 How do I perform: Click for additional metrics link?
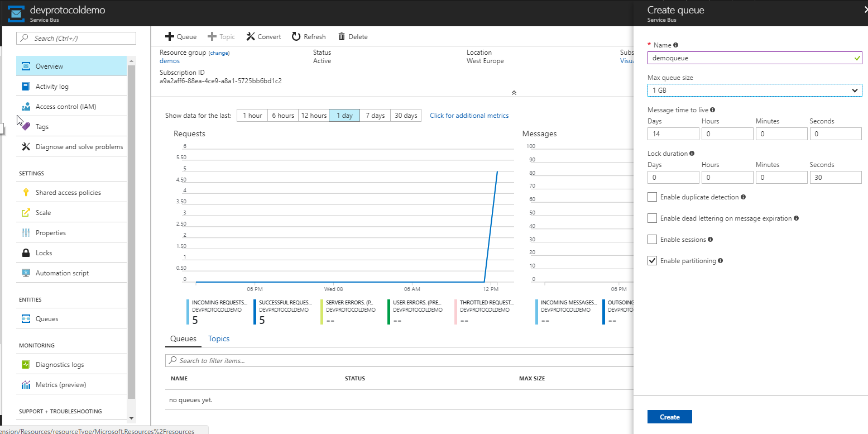point(469,116)
